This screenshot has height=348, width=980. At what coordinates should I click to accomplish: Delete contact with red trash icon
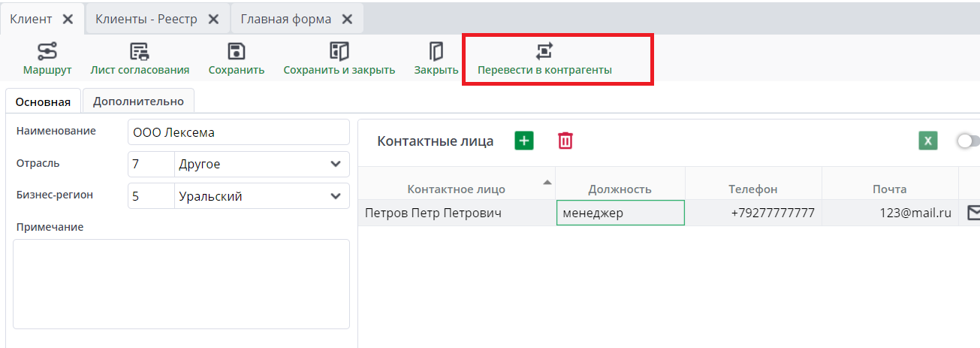[x=565, y=141]
